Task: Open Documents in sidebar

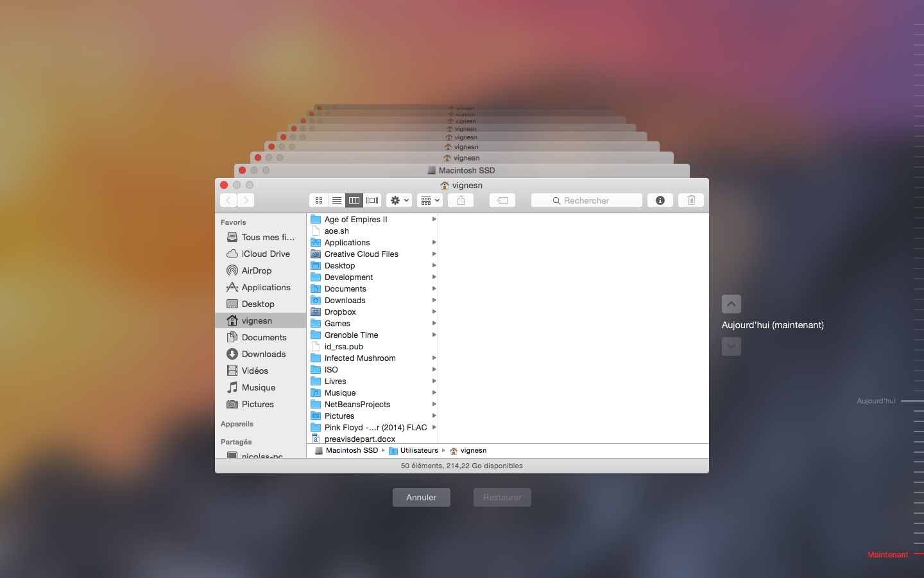Action: [x=261, y=337]
